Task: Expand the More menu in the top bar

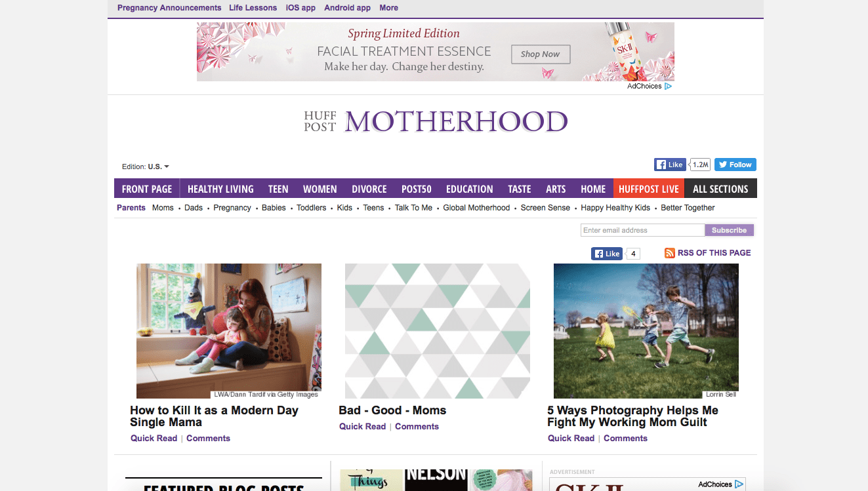Action: (x=388, y=8)
